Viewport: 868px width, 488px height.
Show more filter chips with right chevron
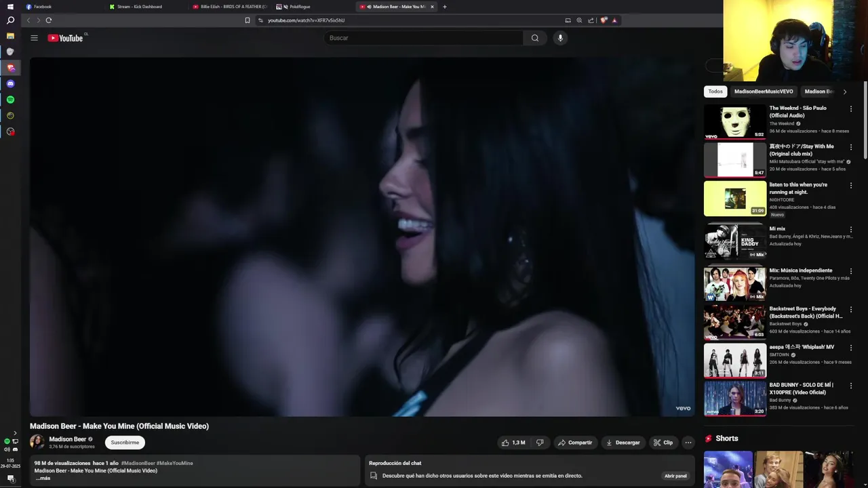click(x=844, y=91)
